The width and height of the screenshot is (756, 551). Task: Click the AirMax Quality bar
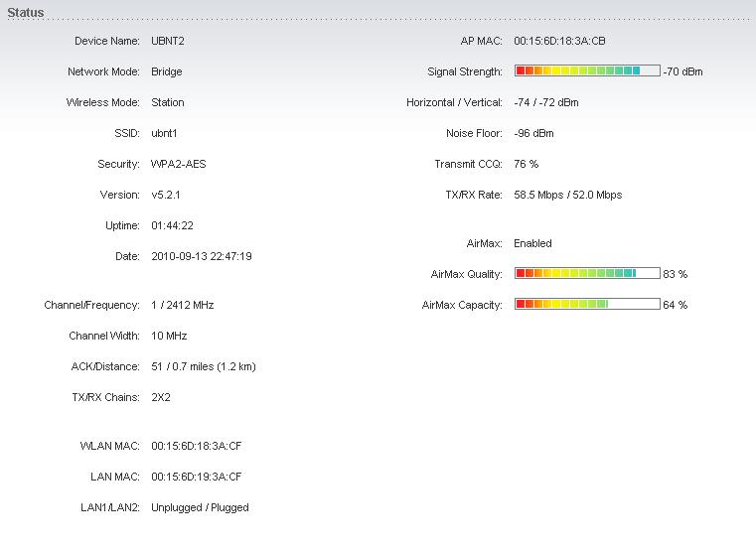(587, 273)
